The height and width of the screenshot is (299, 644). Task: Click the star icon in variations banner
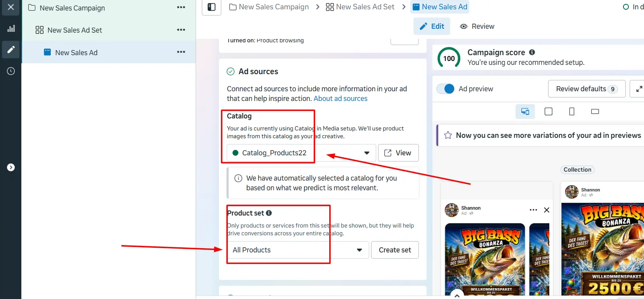click(448, 135)
